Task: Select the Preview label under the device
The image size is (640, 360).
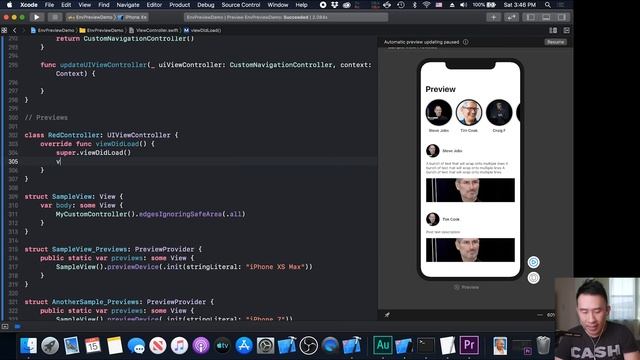Action: [467, 287]
